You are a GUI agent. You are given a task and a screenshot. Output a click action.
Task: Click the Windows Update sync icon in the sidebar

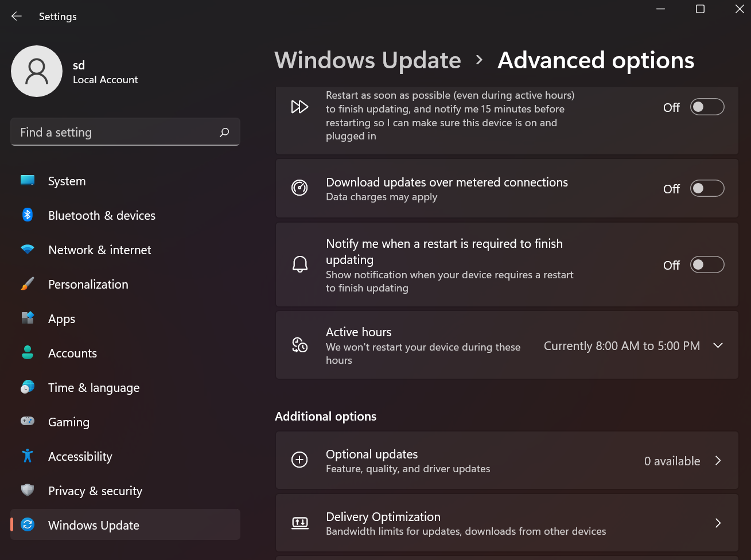[28, 525]
